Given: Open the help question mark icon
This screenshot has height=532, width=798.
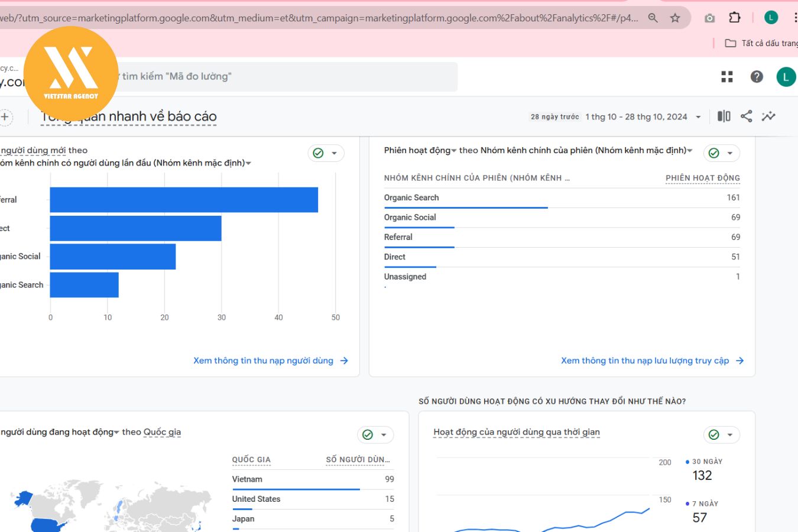Looking at the screenshot, I should click(x=757, y=76).
